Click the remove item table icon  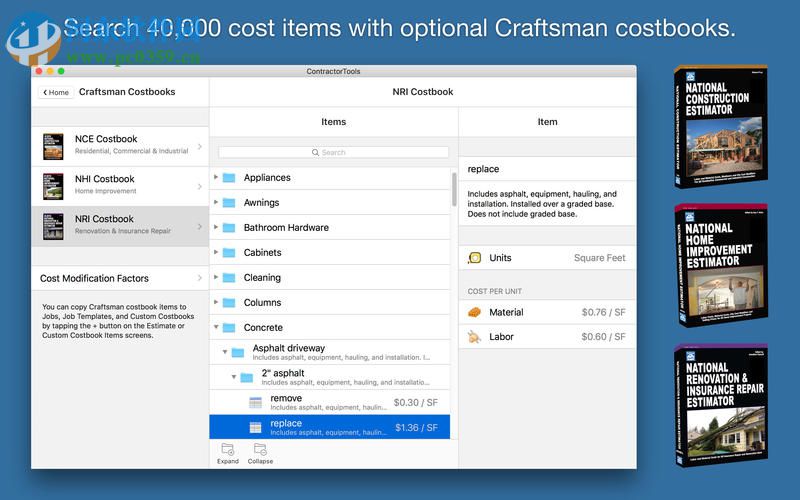(x=256, y=403)
